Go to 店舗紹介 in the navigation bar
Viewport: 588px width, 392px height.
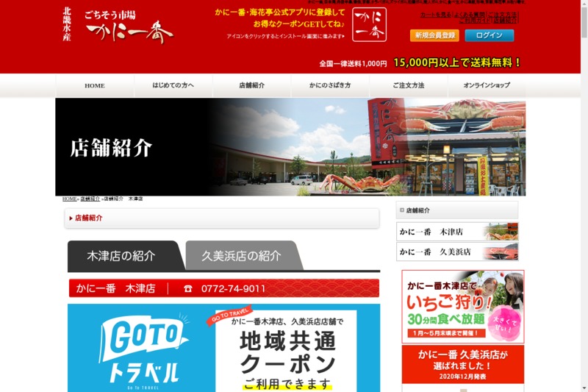coord(252,86)
